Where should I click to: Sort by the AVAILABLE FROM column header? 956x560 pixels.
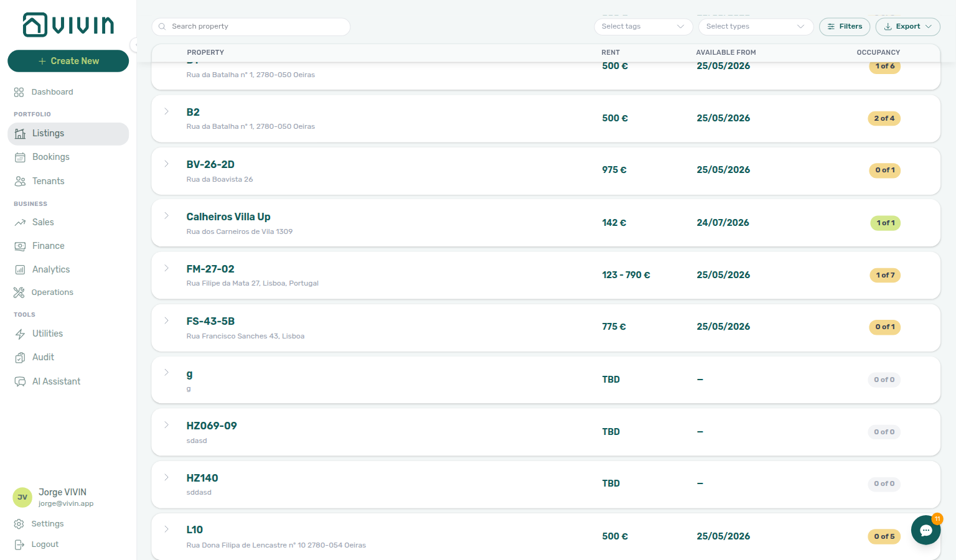(726, 53)
